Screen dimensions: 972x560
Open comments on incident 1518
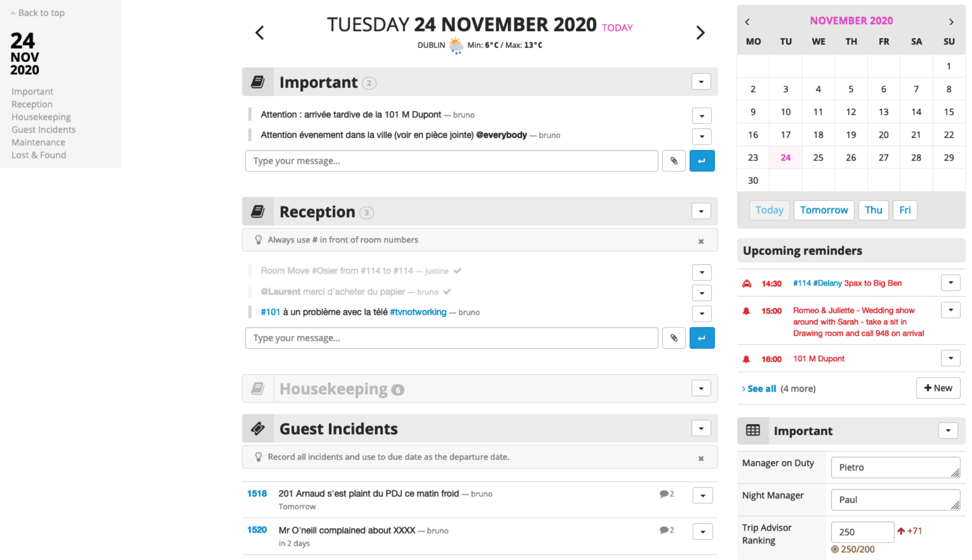click(667, 494)
